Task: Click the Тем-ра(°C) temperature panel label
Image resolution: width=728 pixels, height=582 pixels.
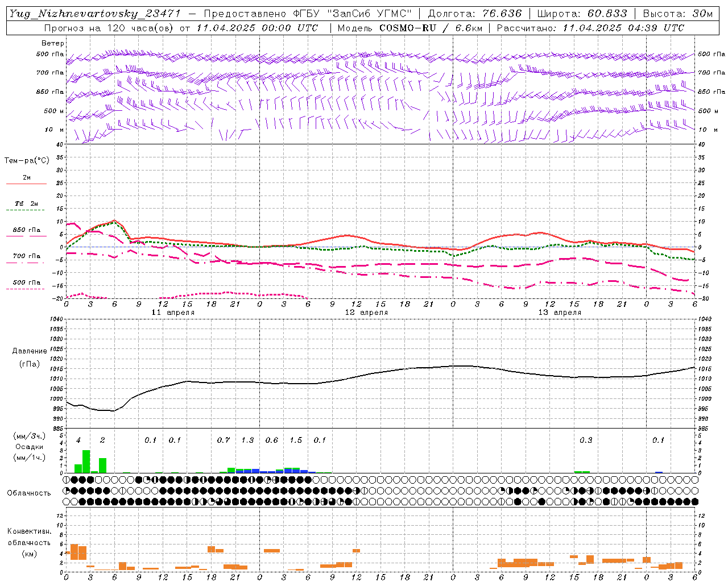Action: pyautogui.click(x=27, y=160)
